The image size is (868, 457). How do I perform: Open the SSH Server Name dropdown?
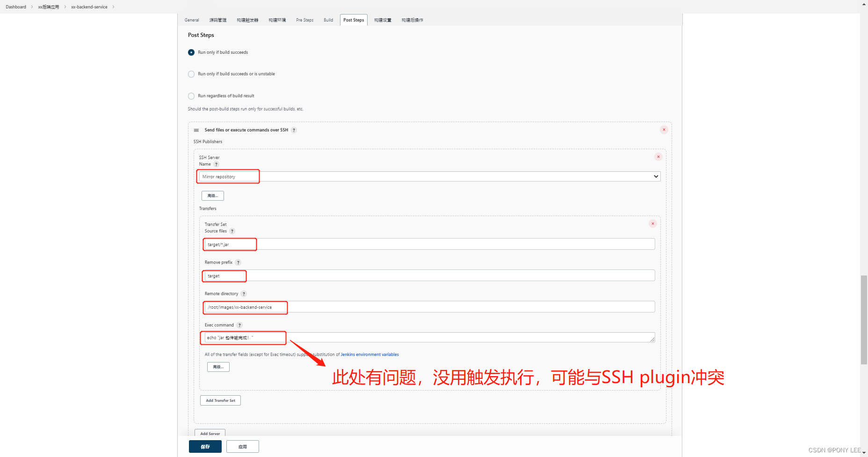tap(430, 176)
